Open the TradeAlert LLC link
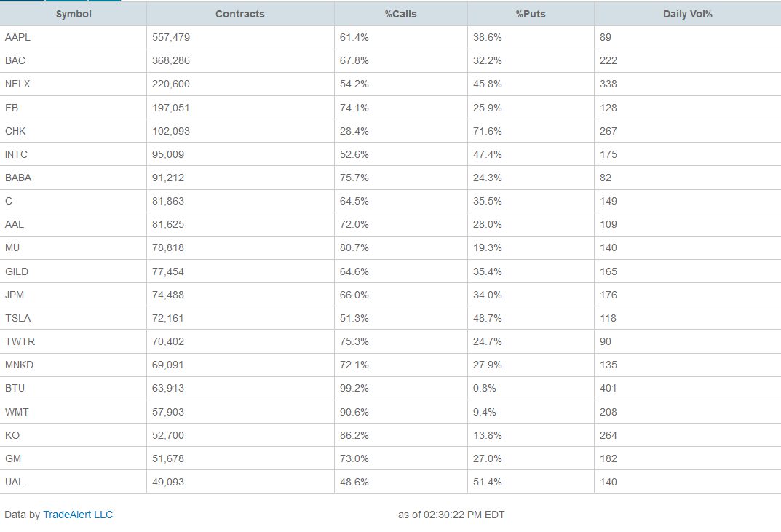The height and width of the screenshot is (532, 781). pos(78,515)
